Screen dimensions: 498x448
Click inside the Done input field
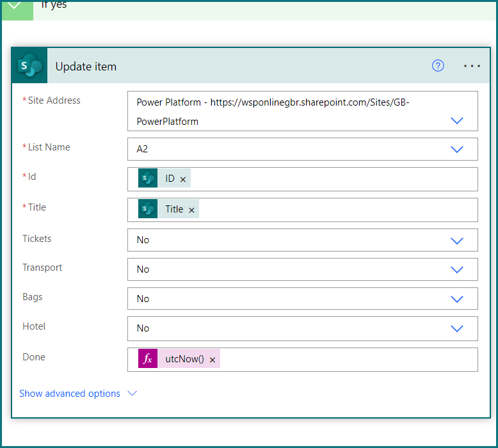click(302, 360)
